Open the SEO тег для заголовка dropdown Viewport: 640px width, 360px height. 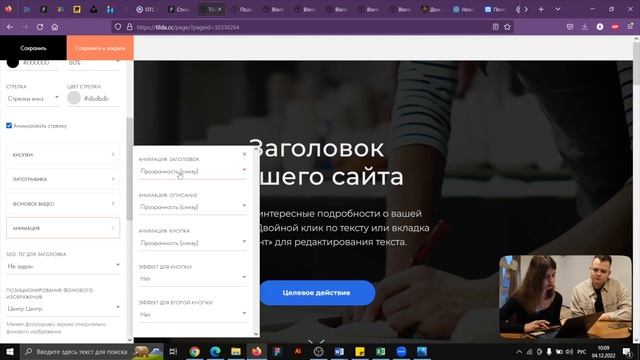63,266
